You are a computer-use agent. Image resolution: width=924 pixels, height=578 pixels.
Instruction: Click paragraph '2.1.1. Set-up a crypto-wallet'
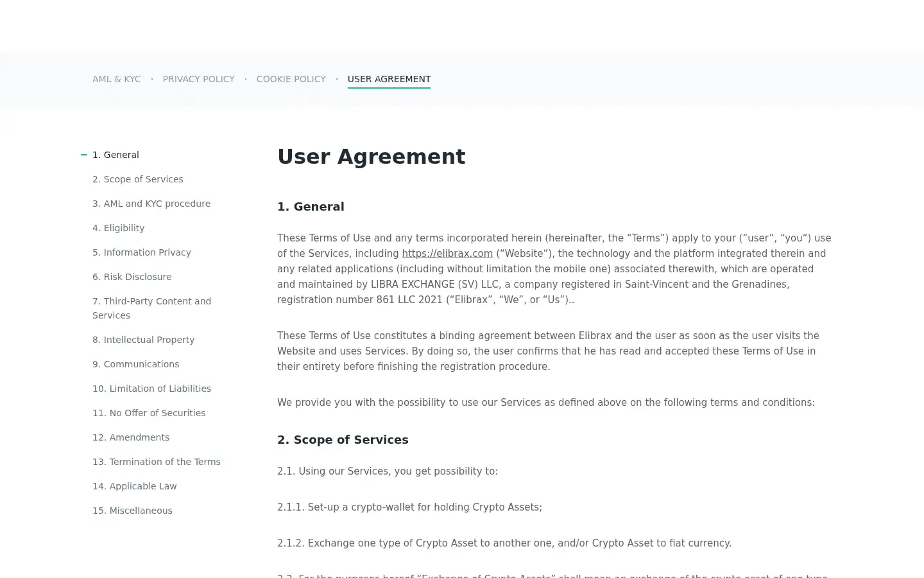[x=409, y=507]
